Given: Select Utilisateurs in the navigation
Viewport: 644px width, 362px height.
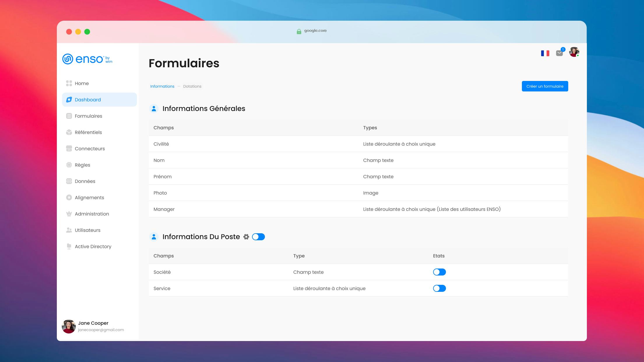Looking at the screenshot, I should coord(87,230).
